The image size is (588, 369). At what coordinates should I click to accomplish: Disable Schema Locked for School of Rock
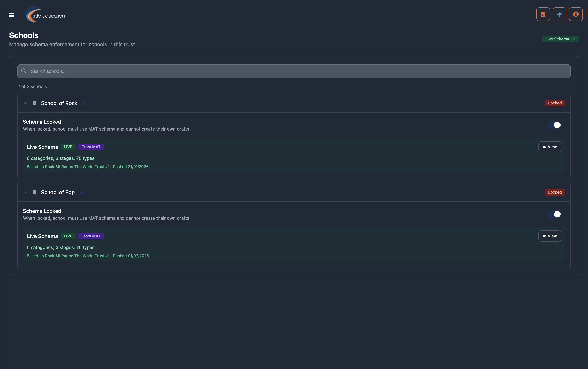tap(554, 125)
